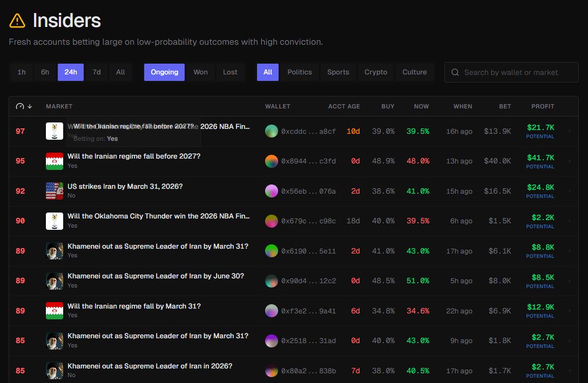The height and width of the screenshot is (383, 588).
Task: Open avatar for wallet 0x679c...c98c
Action: coord(272,221)
